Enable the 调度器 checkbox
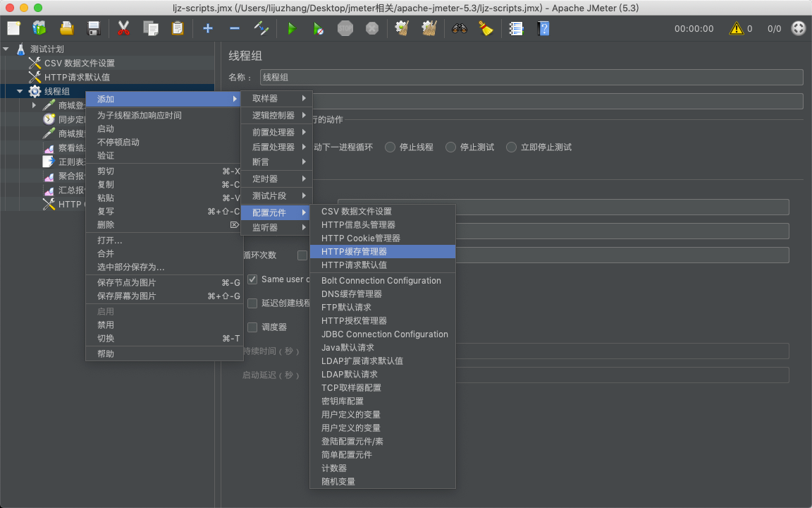Viewport: 812px width, 508px height. tap(252, 327)
